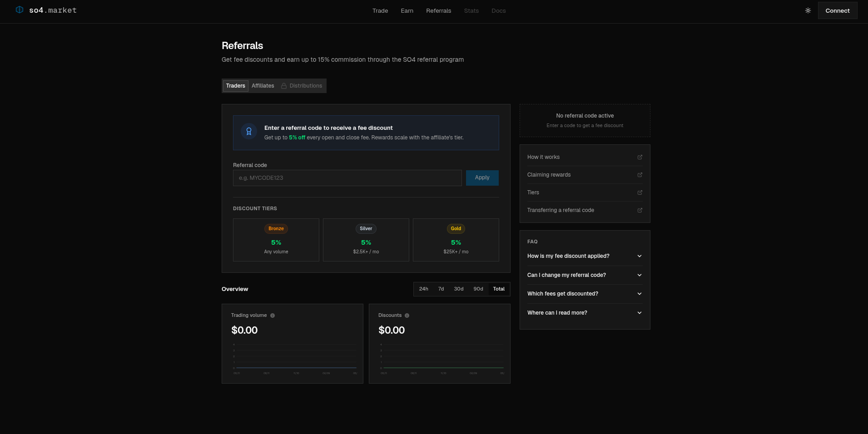Open the Earn menu item
The width and height of the screenshot is (868, 434).
click(407, 11)
